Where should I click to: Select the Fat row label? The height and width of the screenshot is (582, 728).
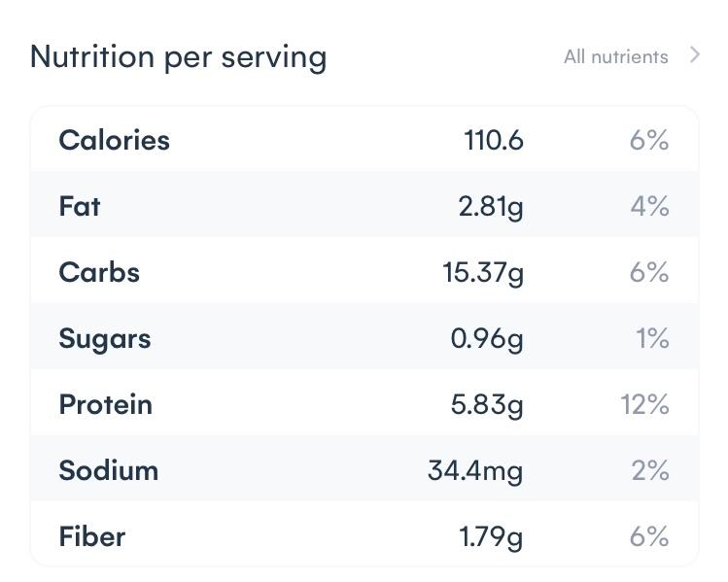(x=80, y=206)
